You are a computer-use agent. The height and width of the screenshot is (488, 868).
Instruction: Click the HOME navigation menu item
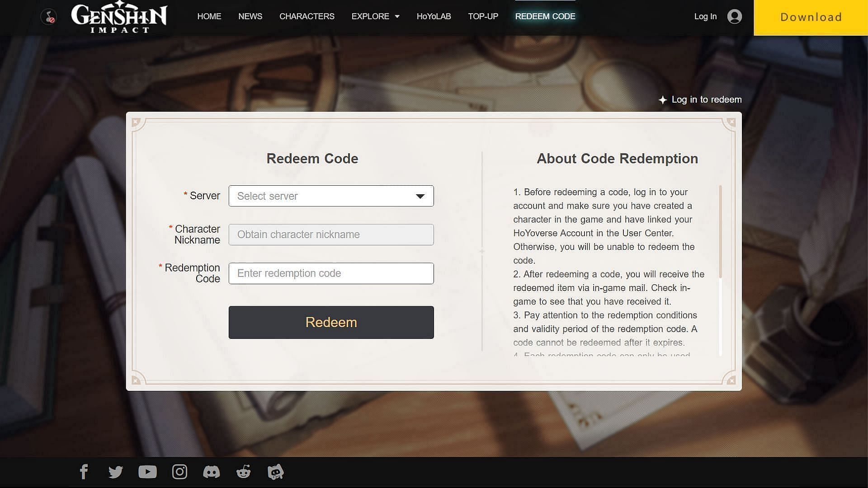(x=209, y=16)
